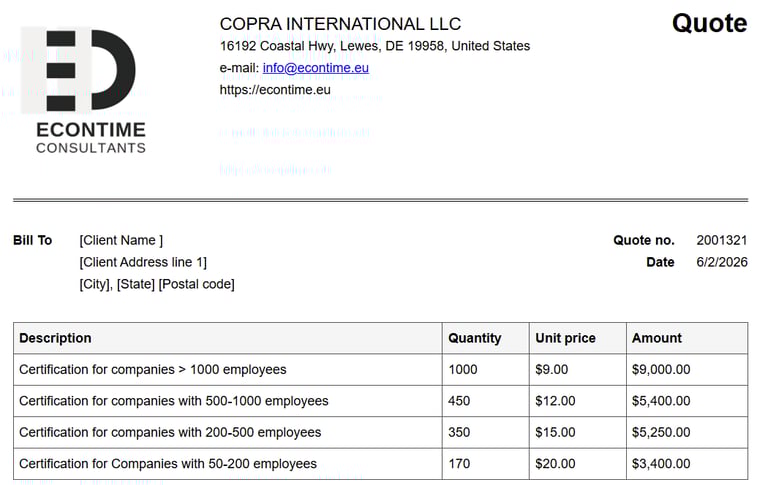Click the Amount column header
The width and height of the screenshot is (768, 485).
point(657,338)
